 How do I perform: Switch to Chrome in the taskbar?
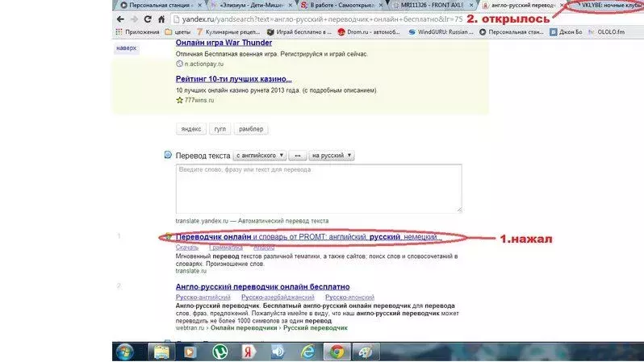tap(337, 352)
